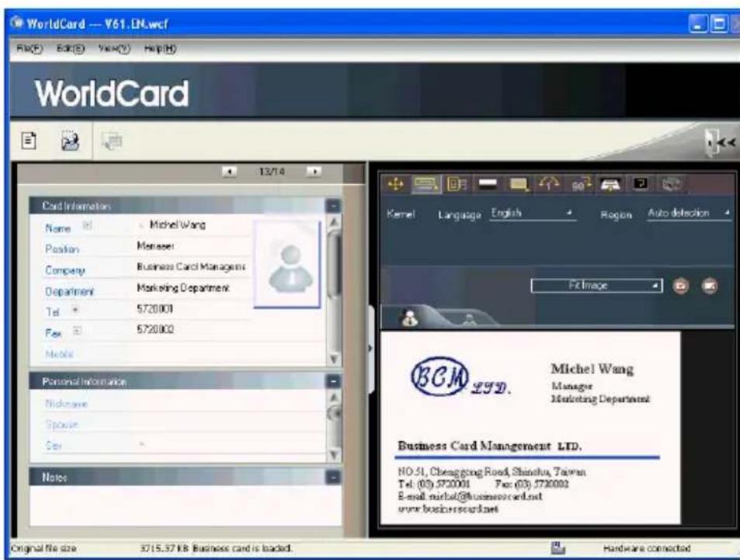Click the second round orange button near Fit Image
The width and height of the screenshot is (740, 560).
(710, 286)
